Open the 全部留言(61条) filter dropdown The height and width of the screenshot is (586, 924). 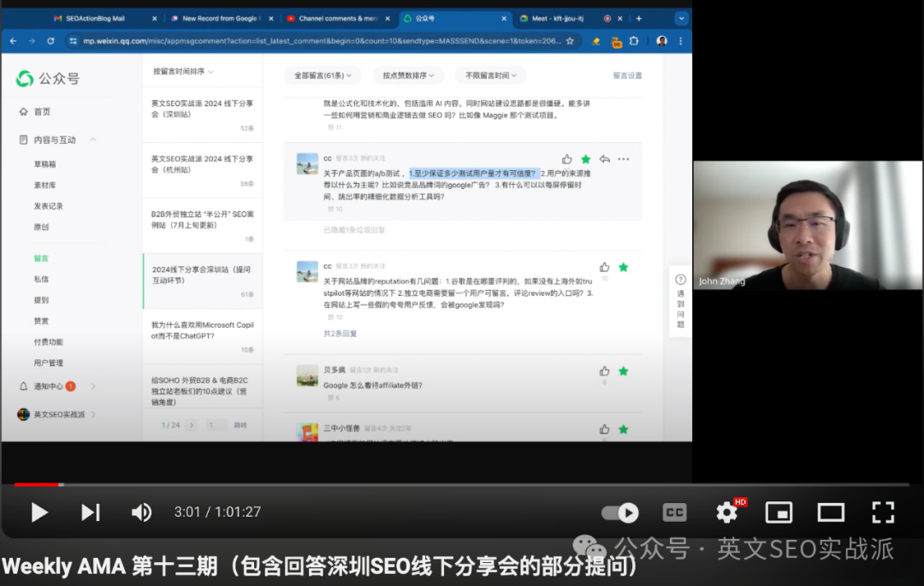tap(323, 75)
